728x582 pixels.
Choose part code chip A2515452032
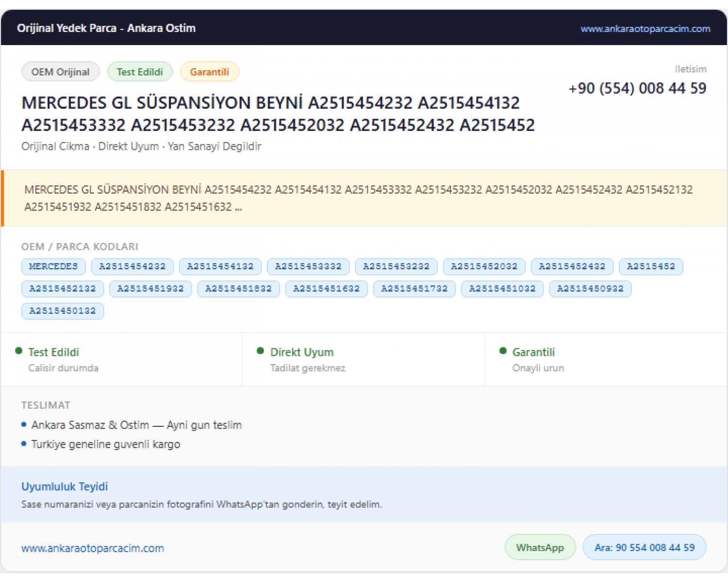pos(484,267)
